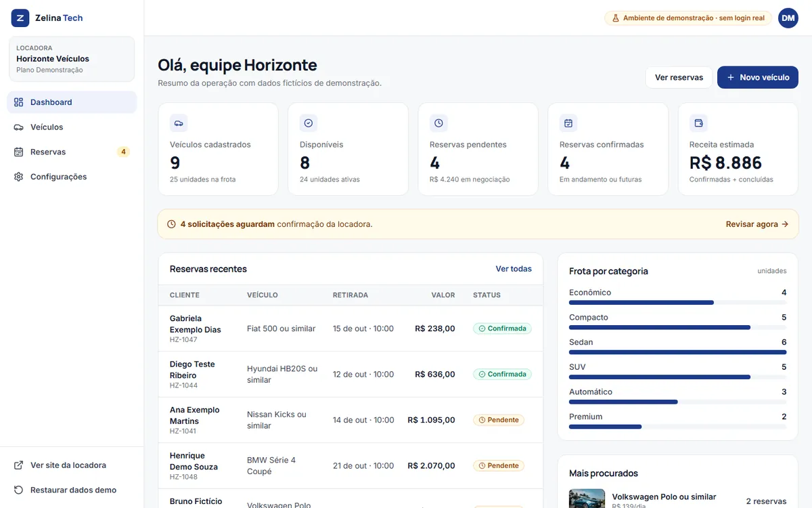Open Reservas in the sidebar
This screenshot has width=812, height=508.
point(72,152)
